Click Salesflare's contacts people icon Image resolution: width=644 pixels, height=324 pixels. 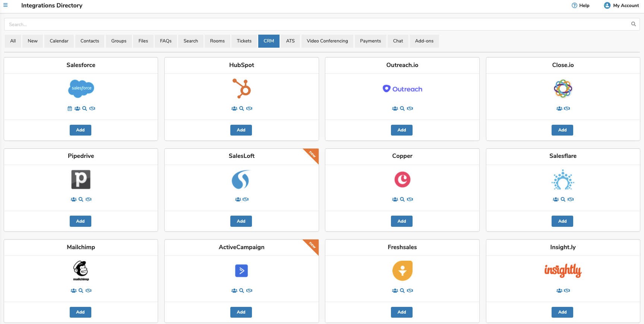click(556, 199)
